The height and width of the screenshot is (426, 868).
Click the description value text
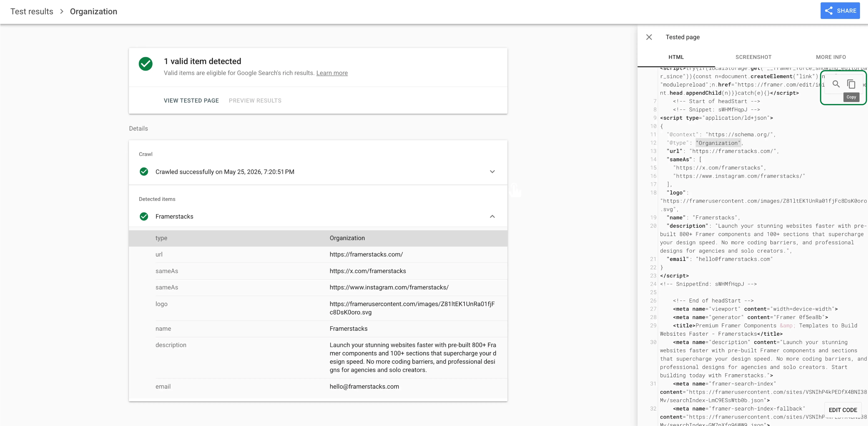click(x=413, y=357)
